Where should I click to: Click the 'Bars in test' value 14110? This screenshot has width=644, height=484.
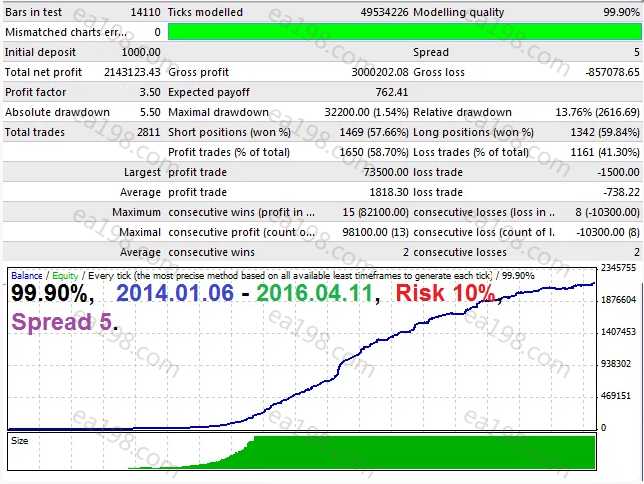click(145, 12)
